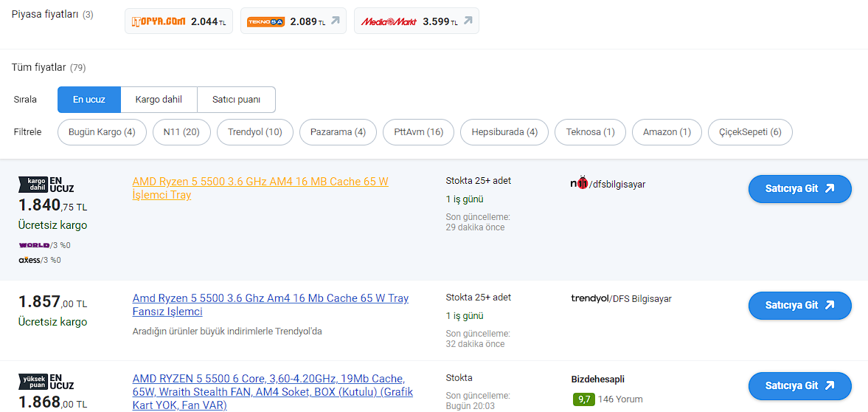This screenshot has width=868, height=412.
Task: Click Satıcıya Git for trendyol DFS Bilgisayar
Action: click(800, 306)
